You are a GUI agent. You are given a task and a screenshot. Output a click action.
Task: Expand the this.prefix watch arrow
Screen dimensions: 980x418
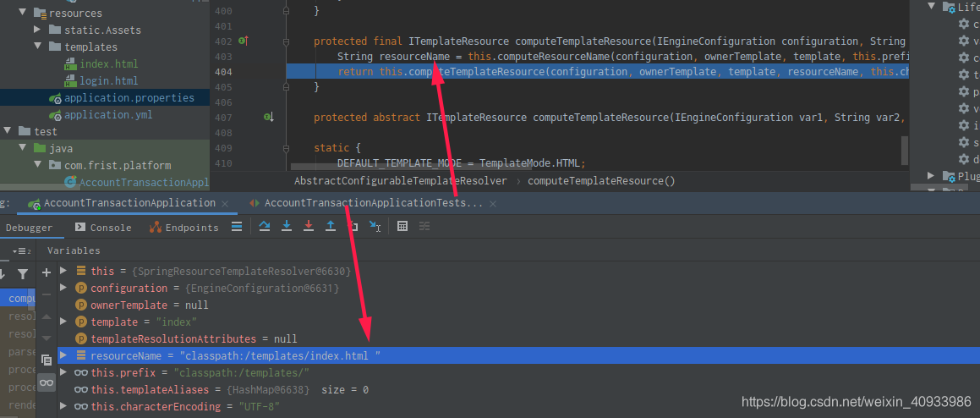pos(63,372)
